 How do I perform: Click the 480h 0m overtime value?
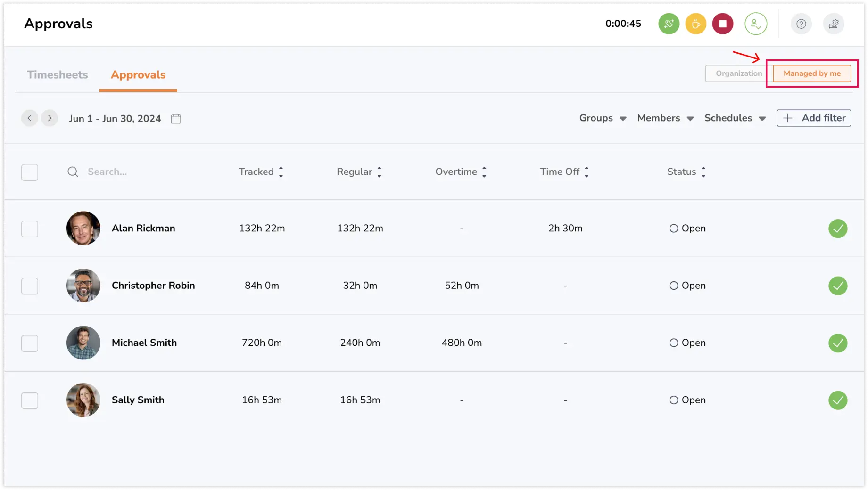tap(462, 343)
